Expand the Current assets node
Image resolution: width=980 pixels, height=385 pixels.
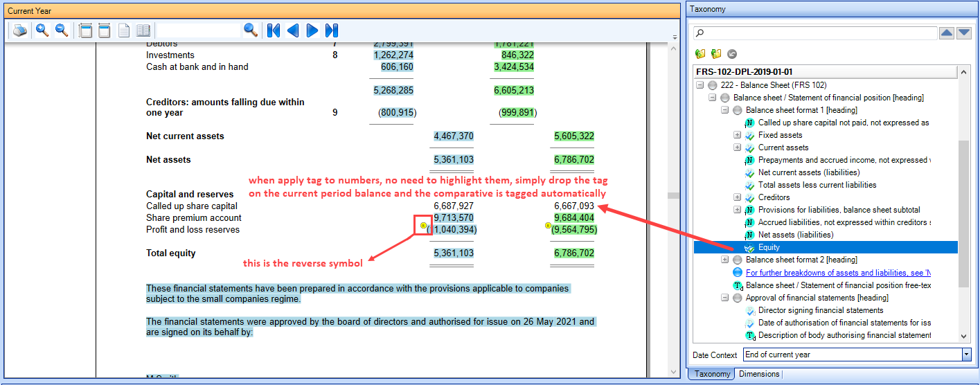pos(738,147)
